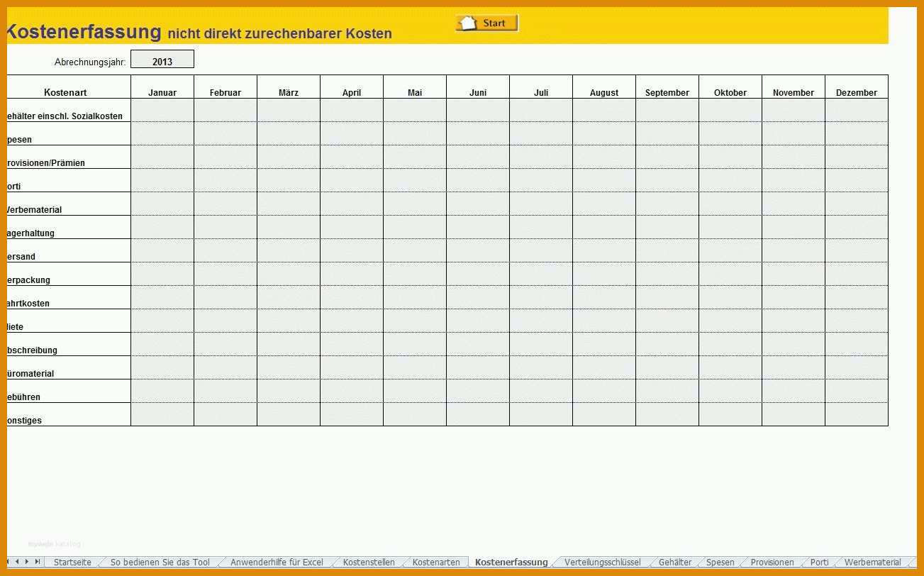Click the Juni cell for Lagerhaltung row
Screen dimensions: 924x576
(x=478, y=227)
